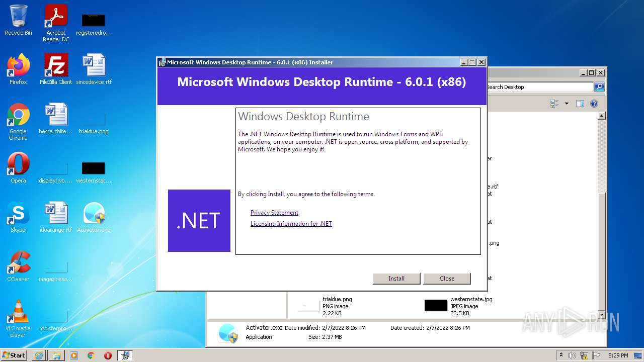Select idearange.rtf on the desktop
This screenshot has width=644, height=362.
56,217
